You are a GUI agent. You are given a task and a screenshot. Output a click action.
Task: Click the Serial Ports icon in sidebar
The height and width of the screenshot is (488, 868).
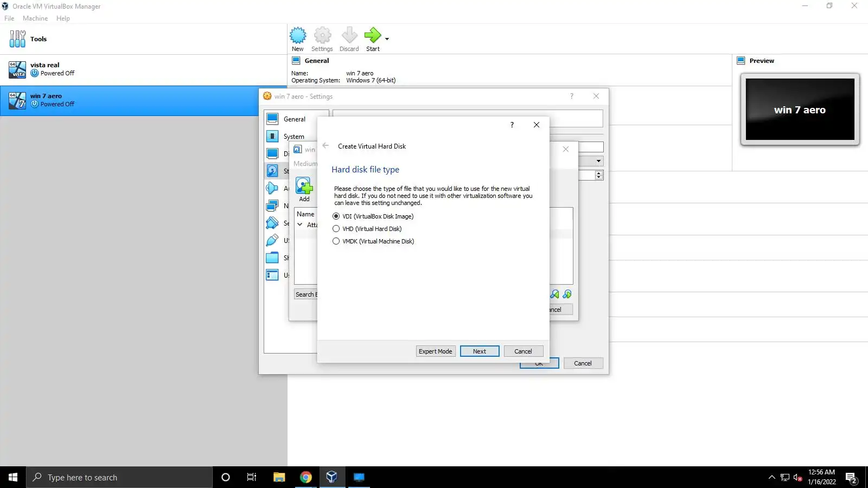coord(272,223)
